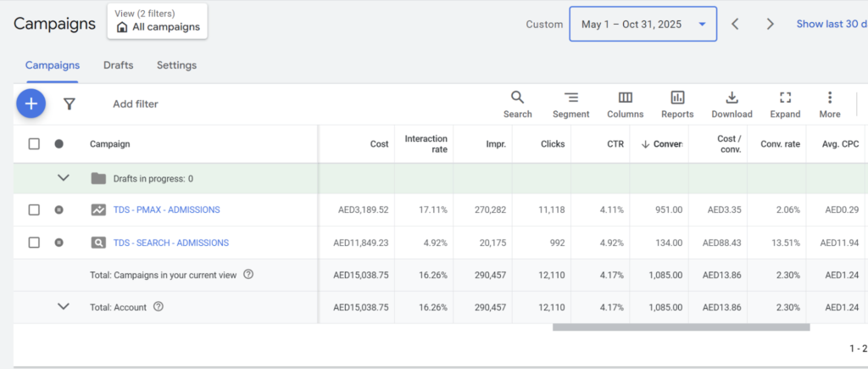Open the filter funnel icon
This screenshot has height=369, width=868.
(x=70, y=103)
